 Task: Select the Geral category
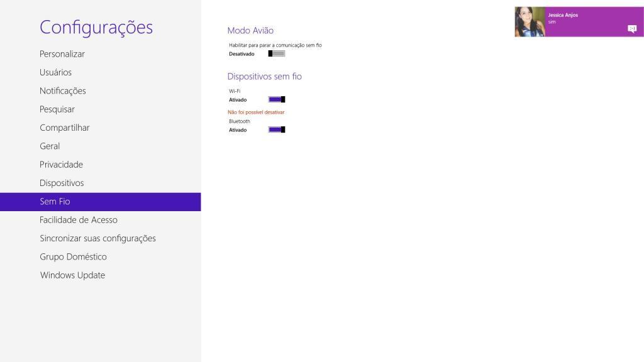(x=50, y=146)
